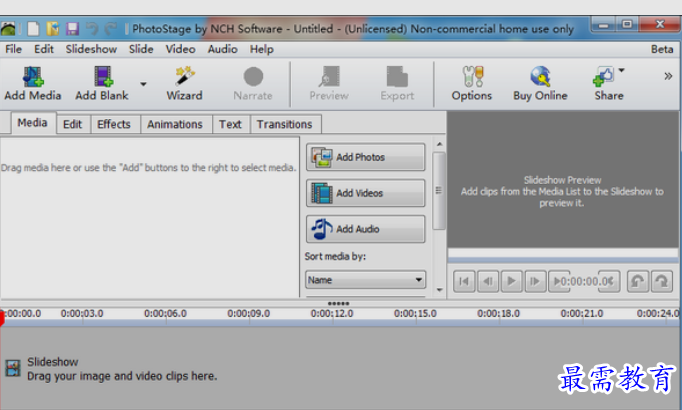Click the Open project icon in title bar
The height and width of the screenshot is (410, 682).
click(53, 29)
